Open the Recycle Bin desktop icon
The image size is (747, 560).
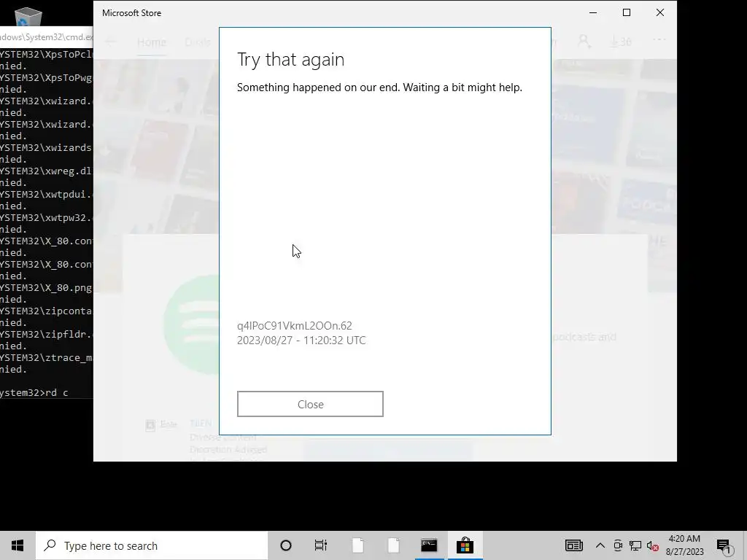click(x=28, y=17)
